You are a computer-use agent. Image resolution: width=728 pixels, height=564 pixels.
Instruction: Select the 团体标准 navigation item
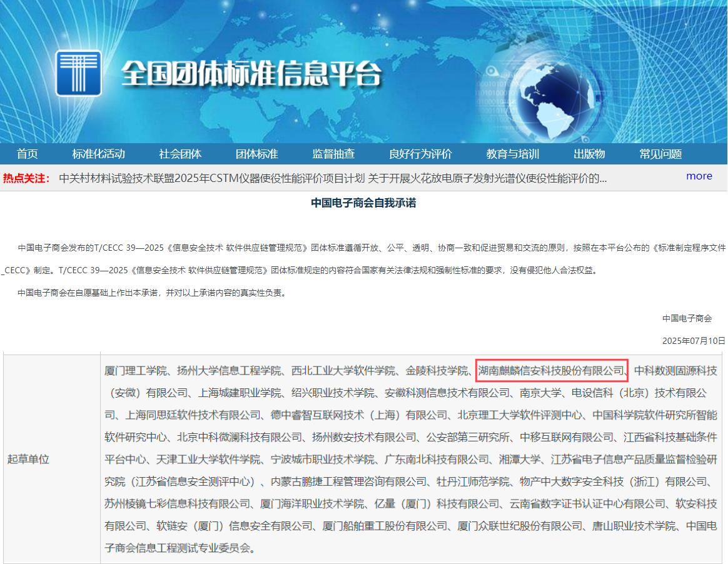point(256,154)
